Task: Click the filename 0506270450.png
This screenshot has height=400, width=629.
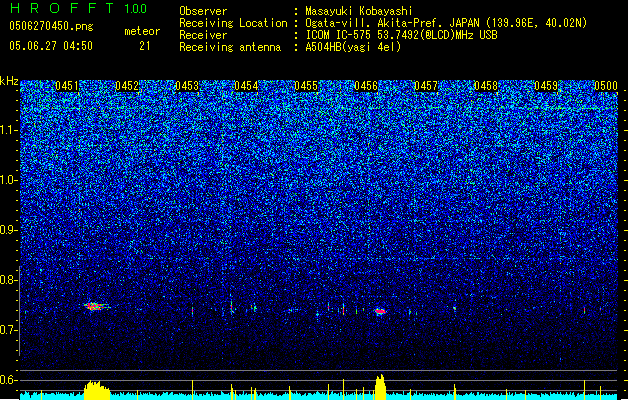Action: (x=51, y=26)
